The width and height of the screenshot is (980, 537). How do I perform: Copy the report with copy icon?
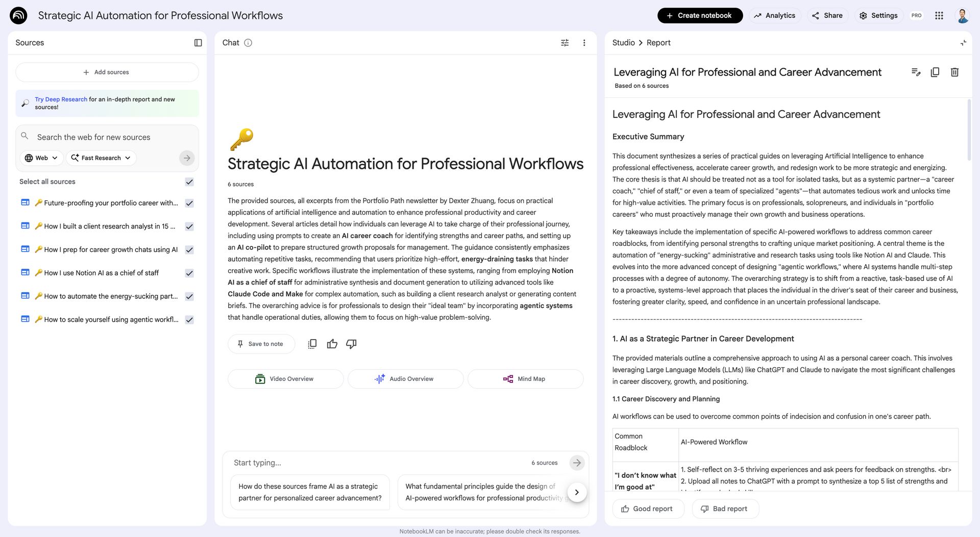click(x=935, y=72)
